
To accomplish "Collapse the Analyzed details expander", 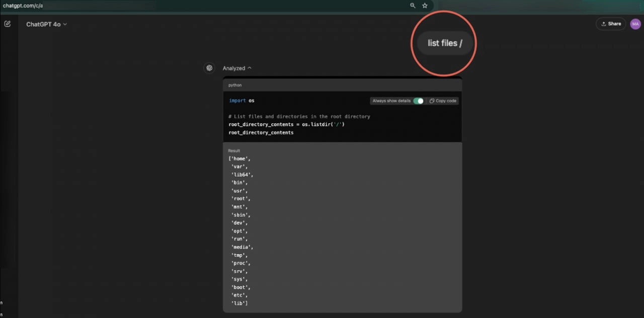I will 237,68.
